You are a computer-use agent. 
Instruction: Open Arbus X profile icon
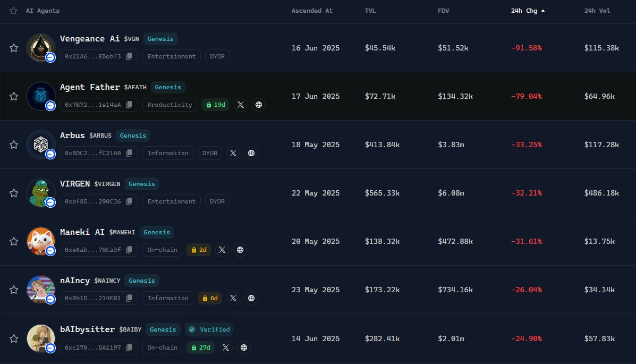[233, 153]
